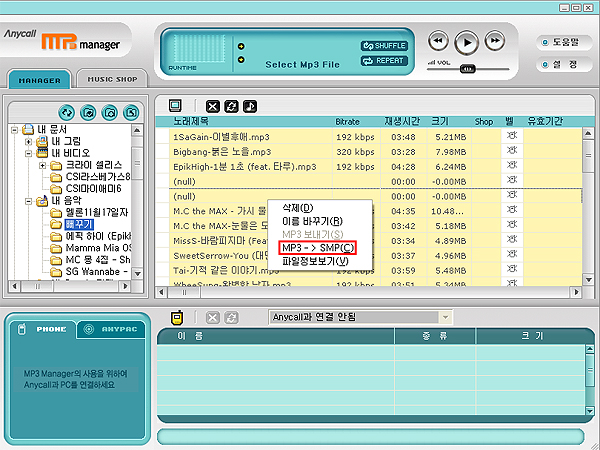Choose 이름 바꾸기(R) from context menu
600x450 pixels.
click(312, 221)
